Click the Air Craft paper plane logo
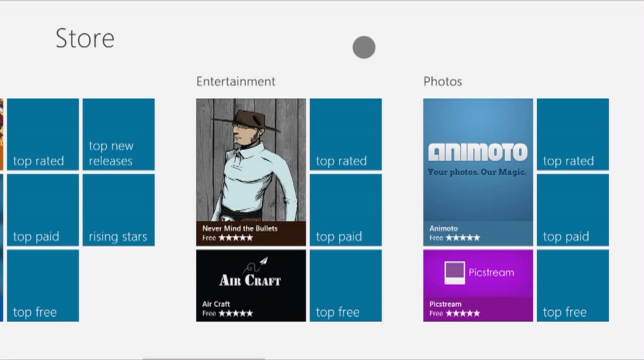 tap(255, 265)
